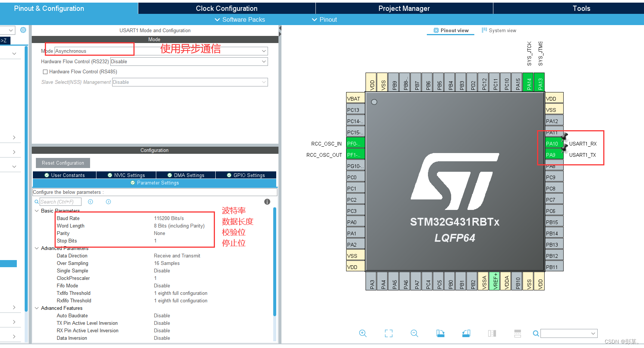Image resolution: width=644 pixels, height=348 pixels.
Task: Zoom out of the chip pinout view
Action: (x=415, y=333)
